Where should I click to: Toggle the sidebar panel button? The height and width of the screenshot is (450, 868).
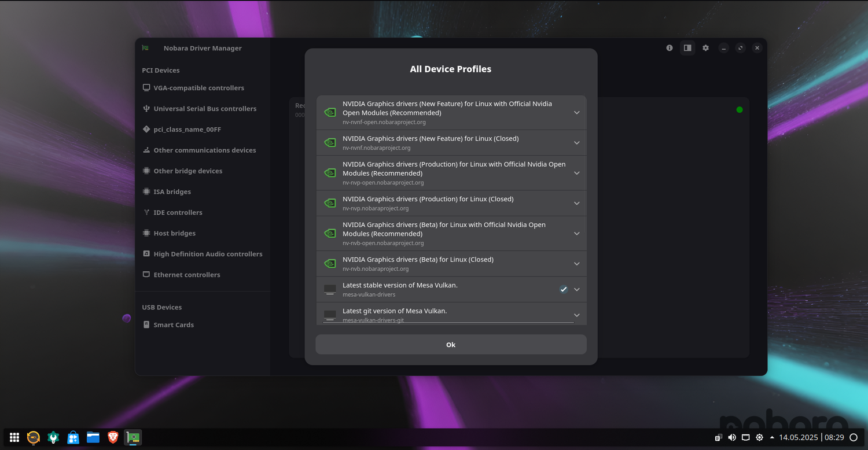[687, 48]
